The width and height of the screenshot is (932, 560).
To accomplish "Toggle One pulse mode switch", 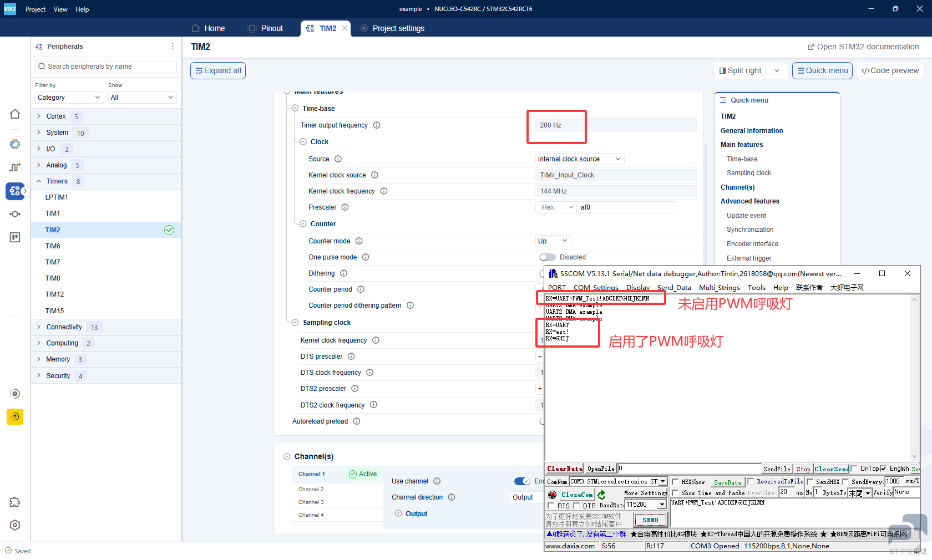I will tap(547, 257).
